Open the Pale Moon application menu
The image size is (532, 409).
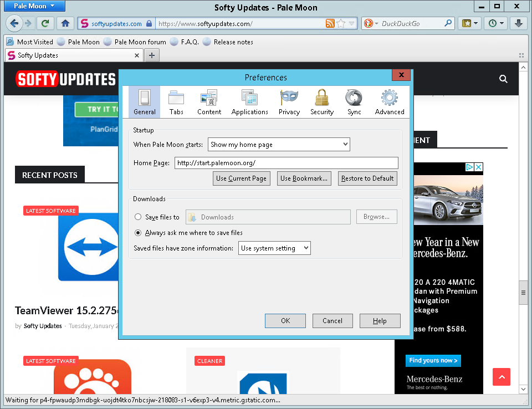34,6
